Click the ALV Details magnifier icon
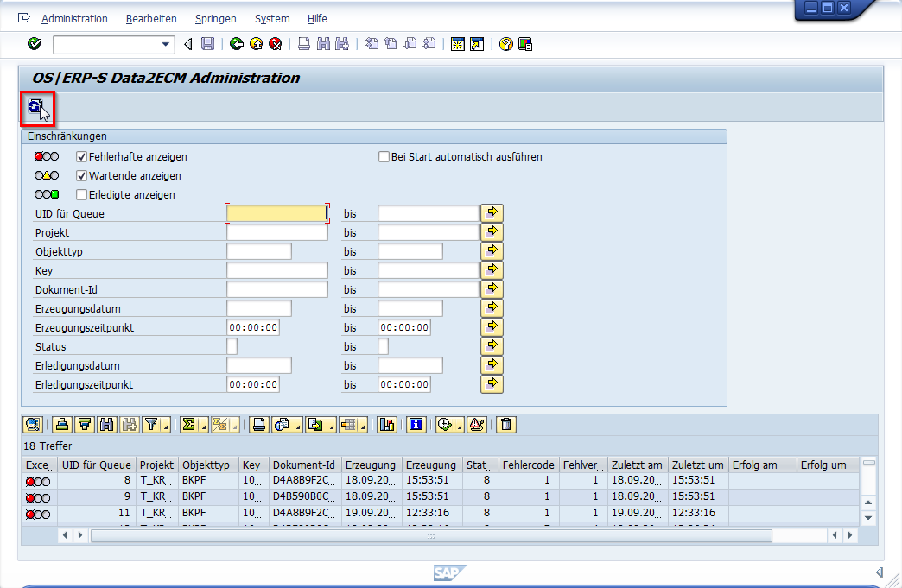 pyautogui.click(x=33, y=424)
